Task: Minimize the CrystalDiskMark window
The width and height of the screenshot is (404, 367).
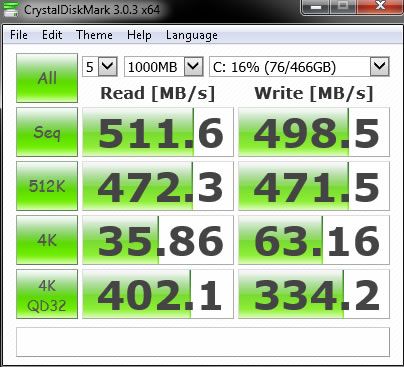Action: pyautogui.click(x=316, y=7)
